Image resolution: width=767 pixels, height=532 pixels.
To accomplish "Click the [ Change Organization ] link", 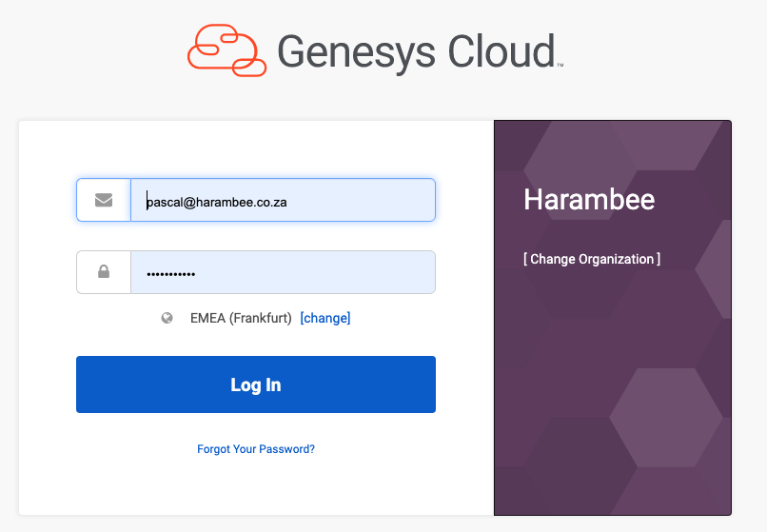I will 592,259.
